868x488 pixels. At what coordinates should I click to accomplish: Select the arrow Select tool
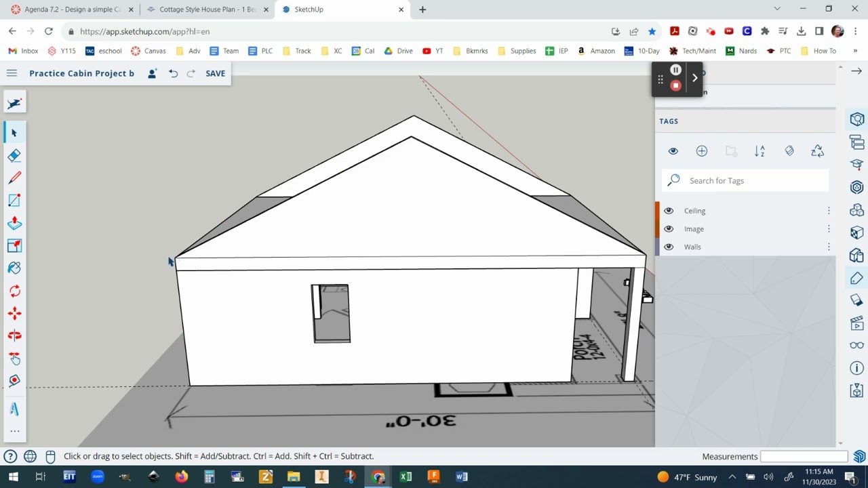click(14, 133)
